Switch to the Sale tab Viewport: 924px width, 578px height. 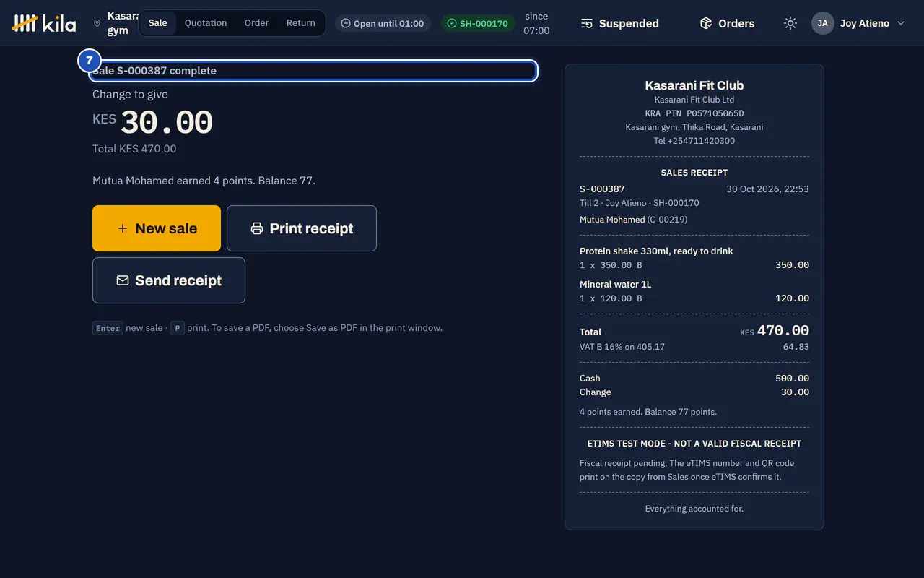158,23
